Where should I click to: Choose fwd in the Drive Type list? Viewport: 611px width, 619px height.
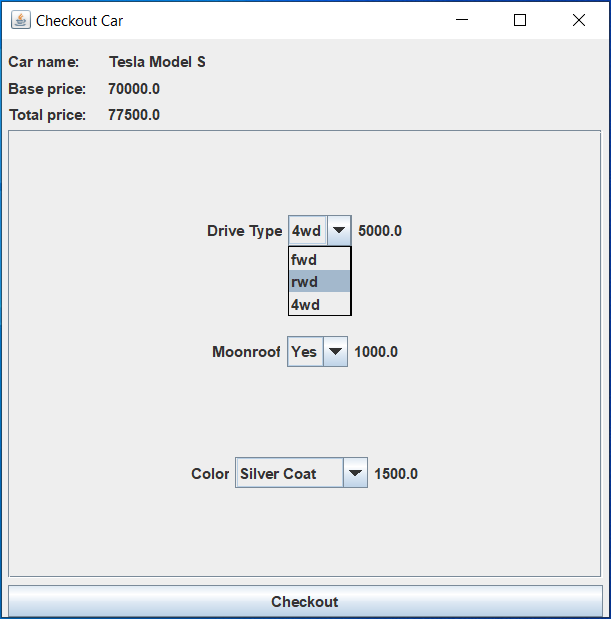pos(319,259)
